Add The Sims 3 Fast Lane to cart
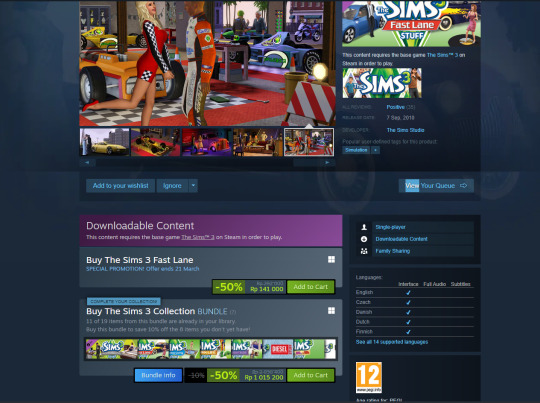The height and width of the screenshot is (403, 540). [311, 287]
